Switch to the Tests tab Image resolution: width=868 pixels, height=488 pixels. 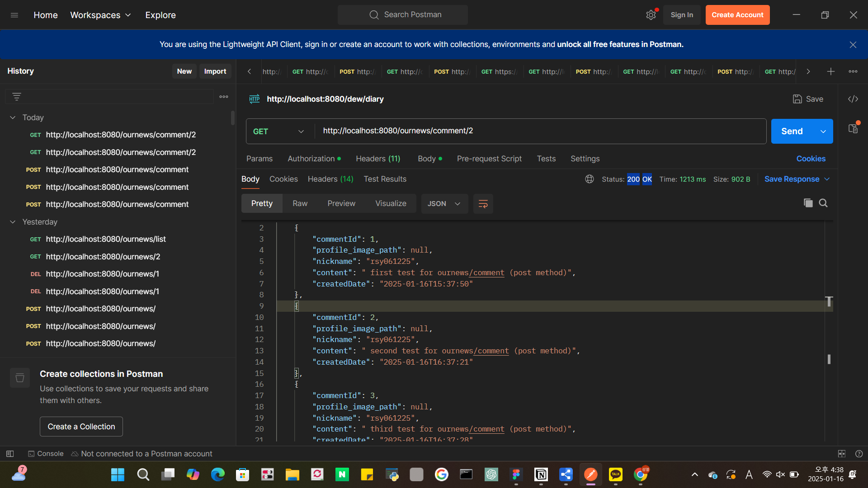[x=546, y=159]
